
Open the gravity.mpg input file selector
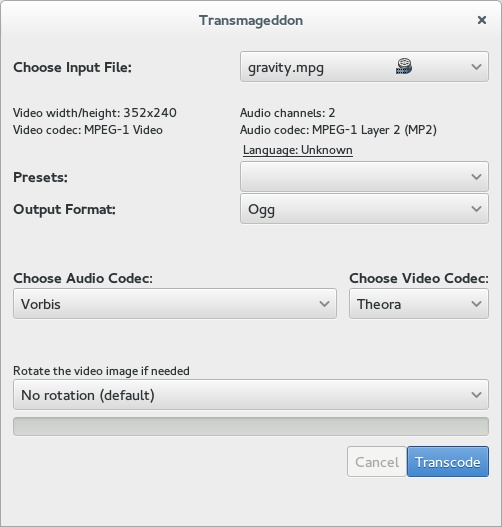(364, 67)
